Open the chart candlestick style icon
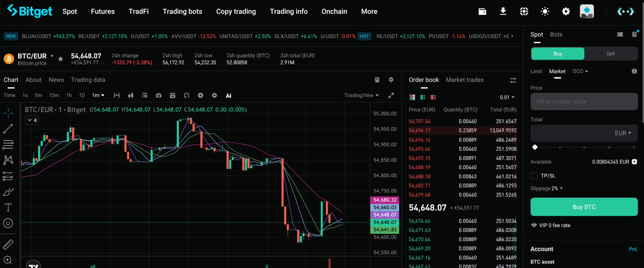This screenshot has height=268, width=644. (x=131, y=95)
